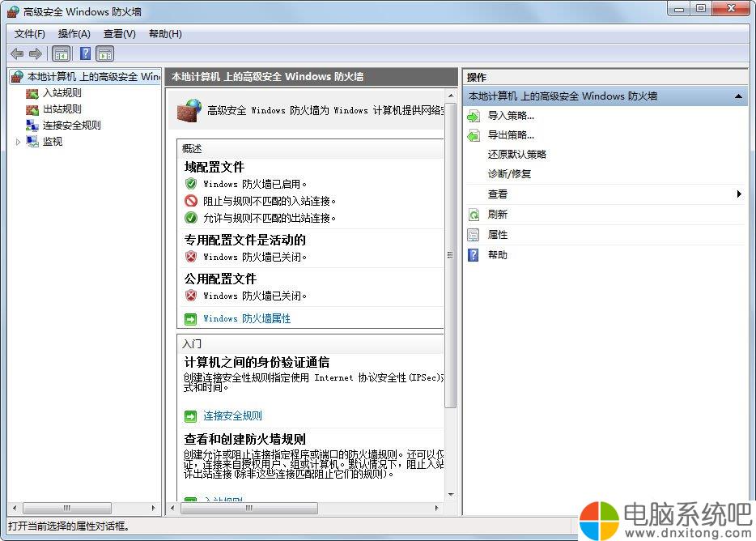The image size is (756, 541).
Task: Toggle the show/hide console tree toolbar icon
Action: pos(62,53)
